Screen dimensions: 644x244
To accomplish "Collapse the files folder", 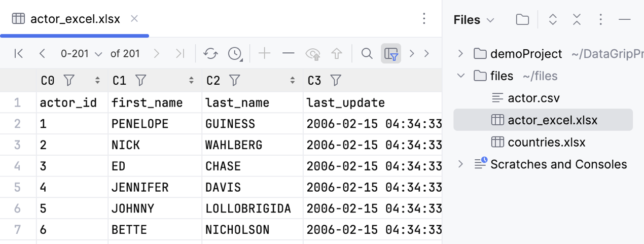I will [x=460, y=76].
